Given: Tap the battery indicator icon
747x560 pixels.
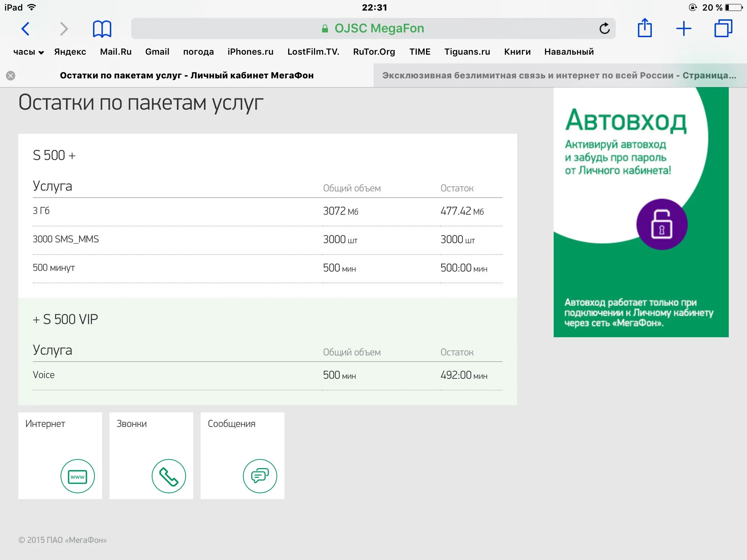Looking at the screenshot, I should tap(734, 7).
